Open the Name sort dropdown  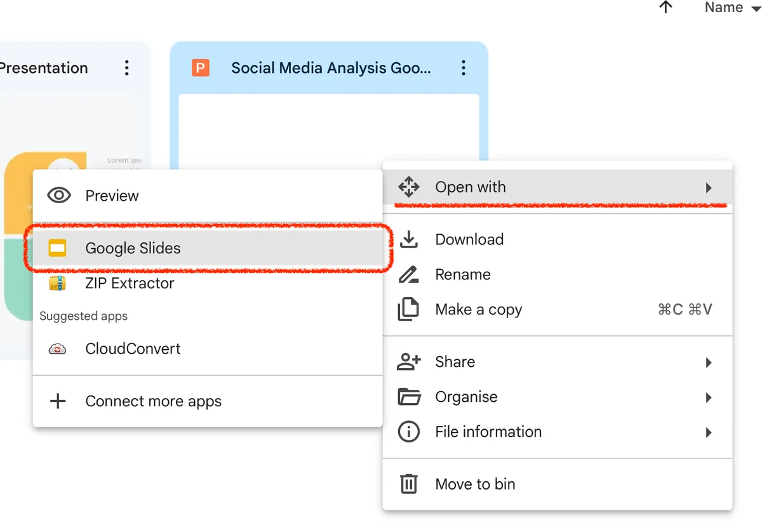tap(732, 8)
